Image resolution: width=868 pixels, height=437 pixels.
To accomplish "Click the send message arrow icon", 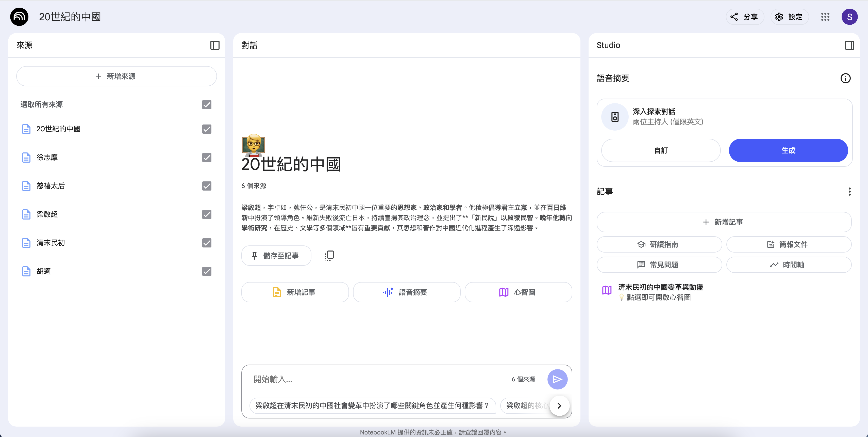I will coord(557,379).
